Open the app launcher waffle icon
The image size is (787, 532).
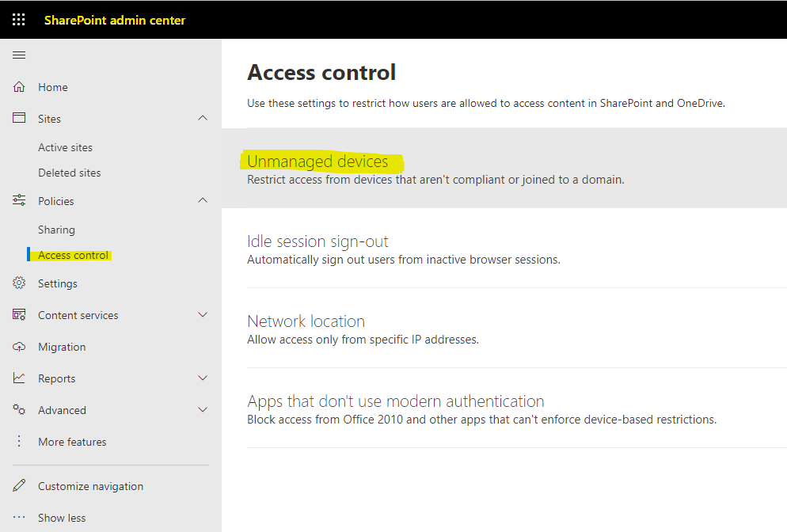coord(18,20)
